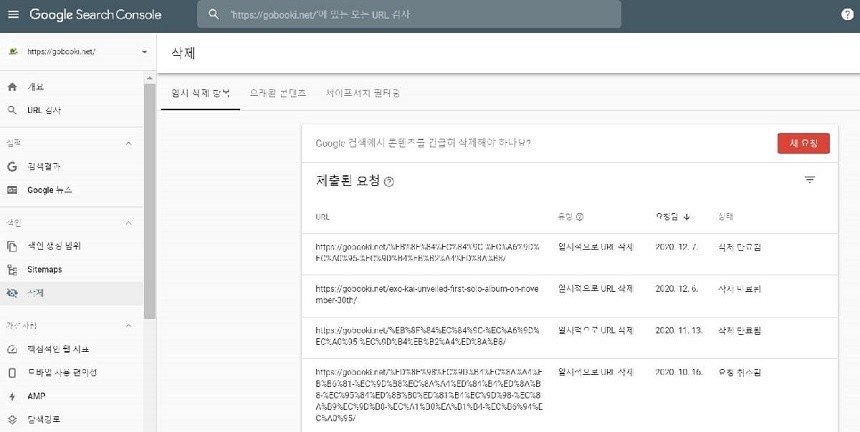Click the removals crossed-eye icon

coord(12,293)
